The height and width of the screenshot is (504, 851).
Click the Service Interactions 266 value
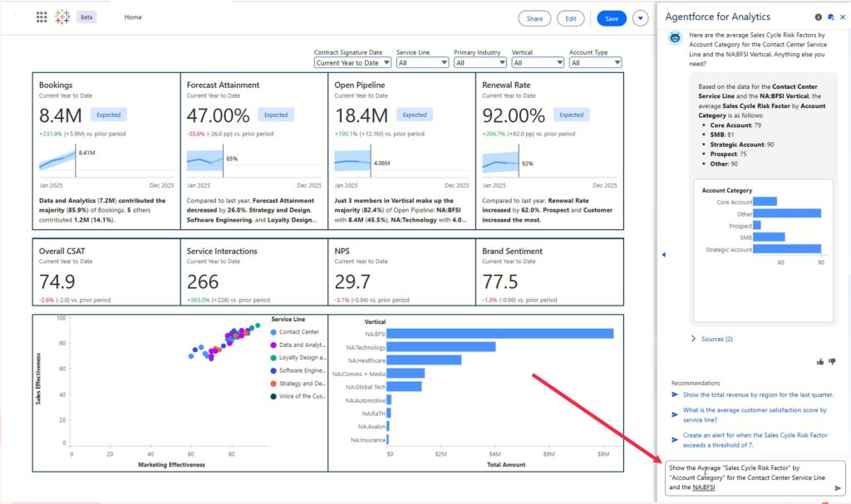203,282
